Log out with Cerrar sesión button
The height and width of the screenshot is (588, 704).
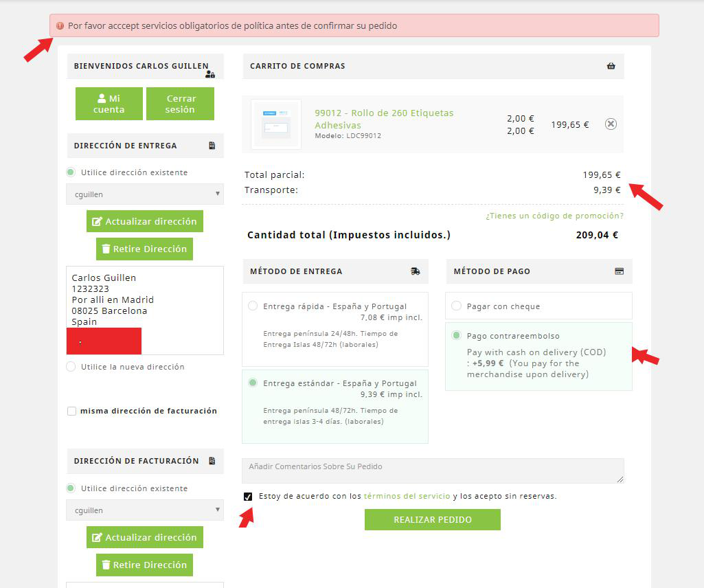pos(180,104)
